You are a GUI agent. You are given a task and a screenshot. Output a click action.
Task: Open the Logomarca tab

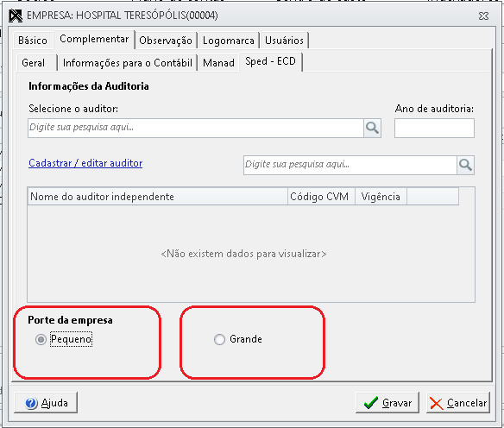point(229,41)
